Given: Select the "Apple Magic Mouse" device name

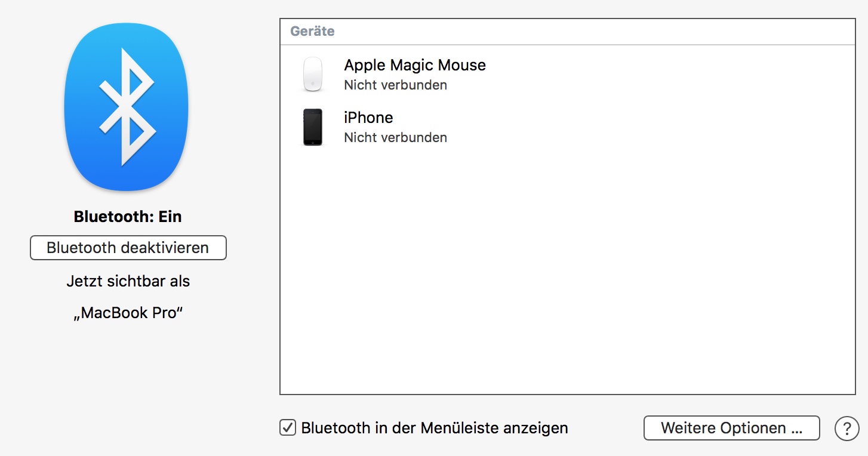Looking at the screenshot, I should [415, 65].
